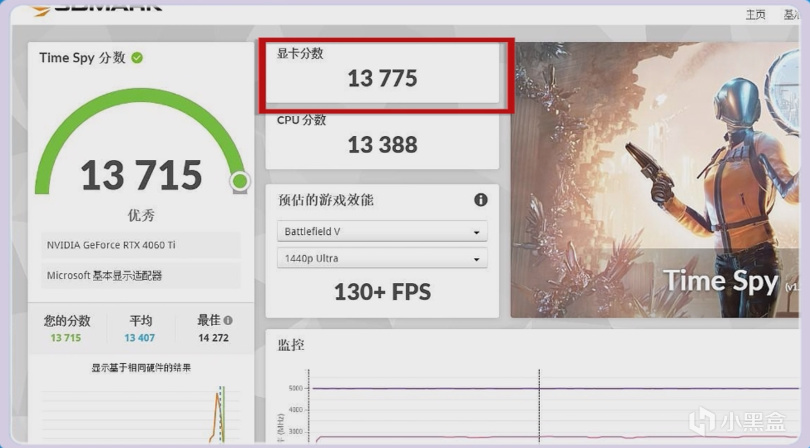The height and width of the screenshot is (448, 810).
Task: Click the 130+ FPS estimate
Action: [x=382, y=292]
